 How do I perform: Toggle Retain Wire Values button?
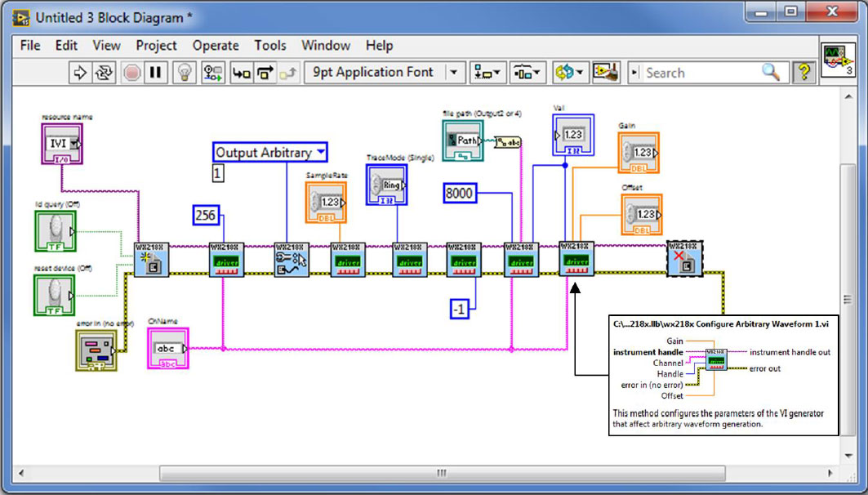[213, 73]
